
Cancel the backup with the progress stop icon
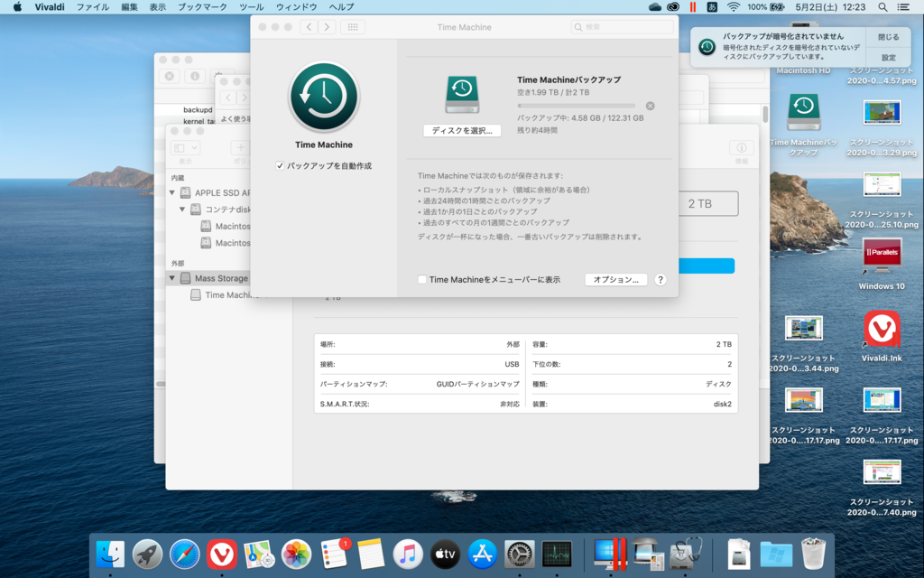coord(650,106)
